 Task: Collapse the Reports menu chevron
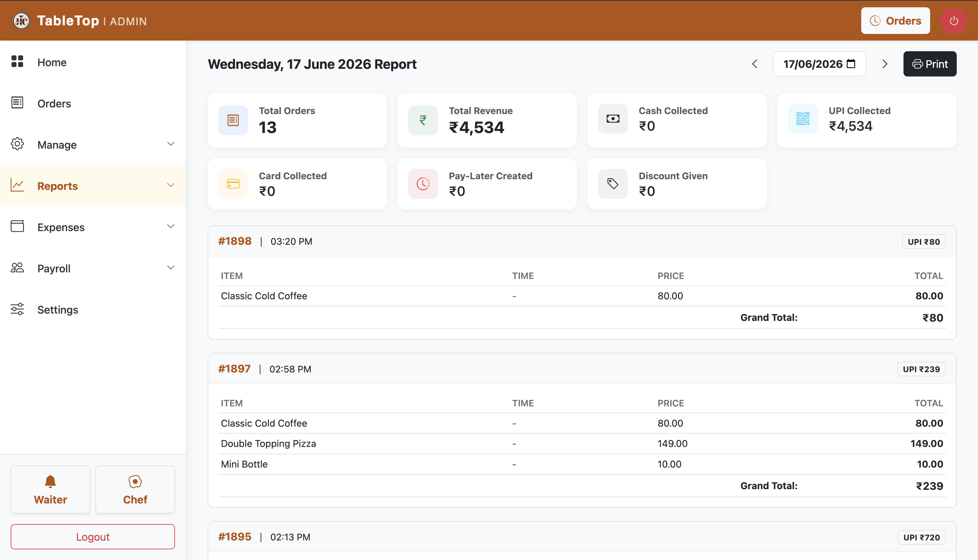[171, 185]
